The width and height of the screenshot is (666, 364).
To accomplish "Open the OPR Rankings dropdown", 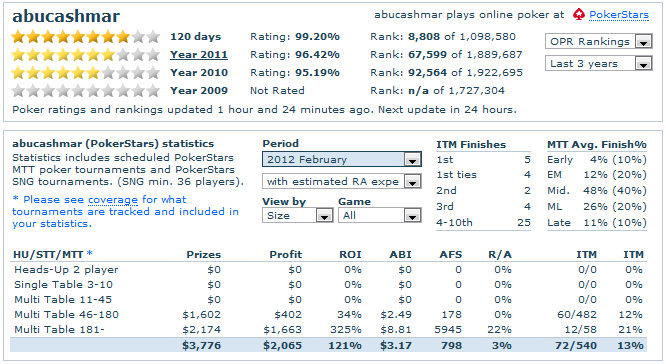I will pyautogui.click(x=598, y=42).
